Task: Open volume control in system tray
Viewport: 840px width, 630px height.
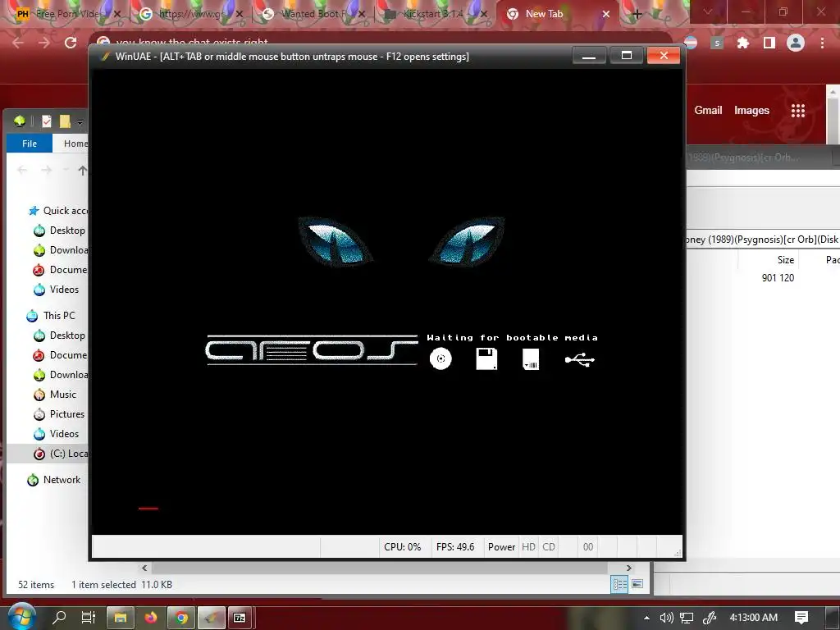Action: [666, 618]
